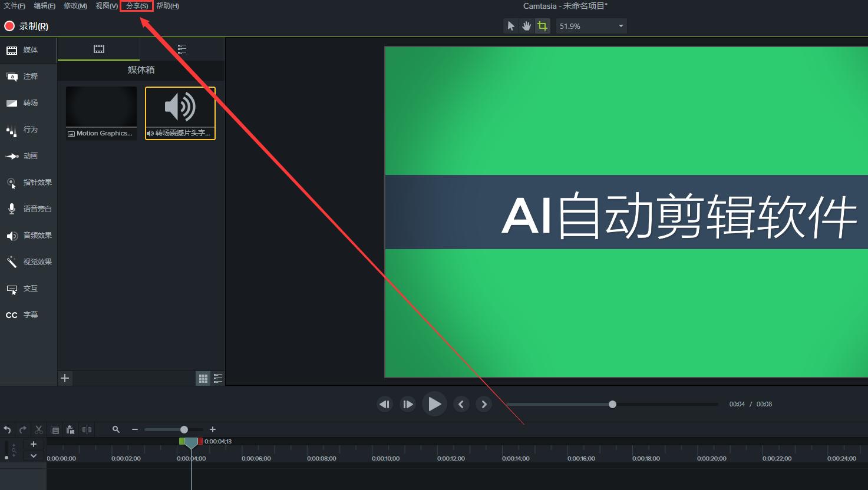Select the Pan (hand) tool
Viewport: 868px width, 490px height.
[526, 25]
